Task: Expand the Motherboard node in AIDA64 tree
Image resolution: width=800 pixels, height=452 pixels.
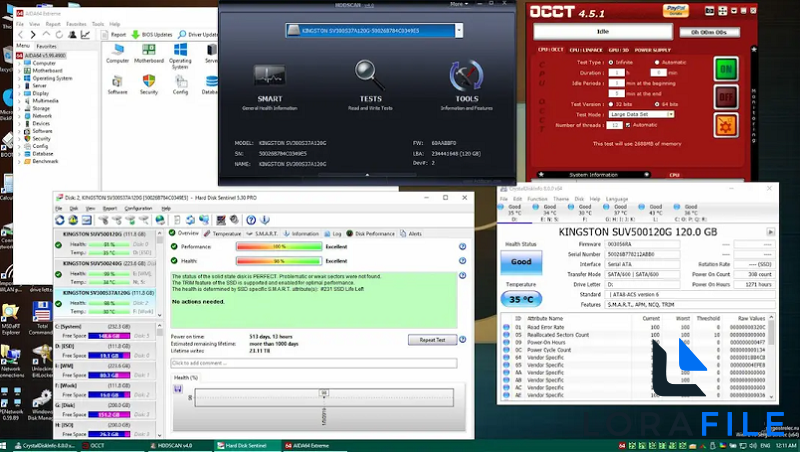Action: click(x=20, y=71)
